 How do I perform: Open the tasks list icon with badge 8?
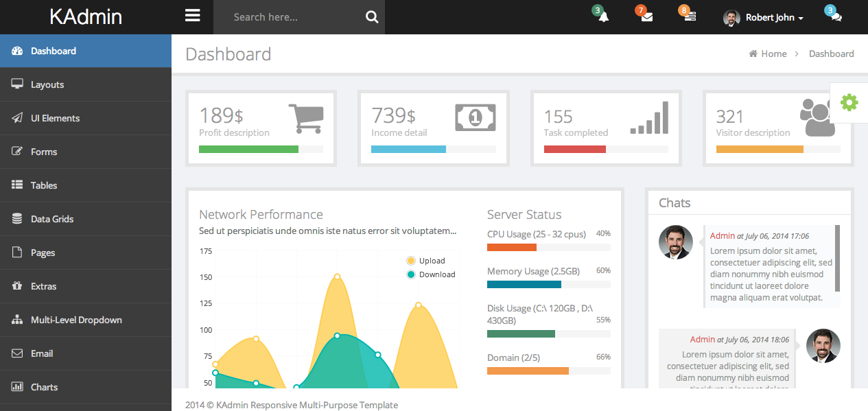690,16
